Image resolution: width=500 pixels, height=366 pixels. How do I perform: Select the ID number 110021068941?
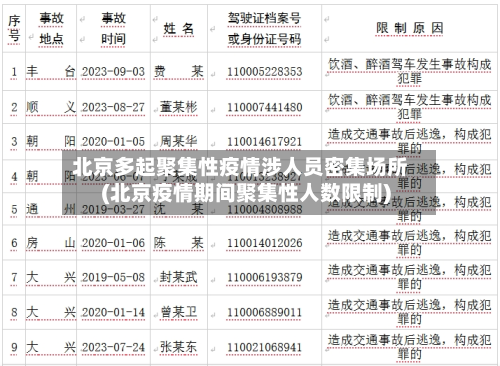pos(265,348)
